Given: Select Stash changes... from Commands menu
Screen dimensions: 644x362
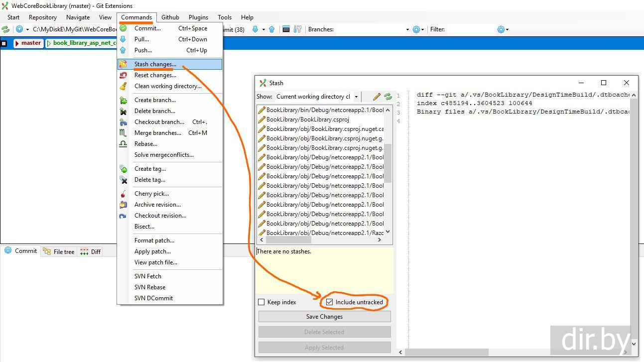Looking at the screenshot, I should pyautogui.click(x=155, y=64).
